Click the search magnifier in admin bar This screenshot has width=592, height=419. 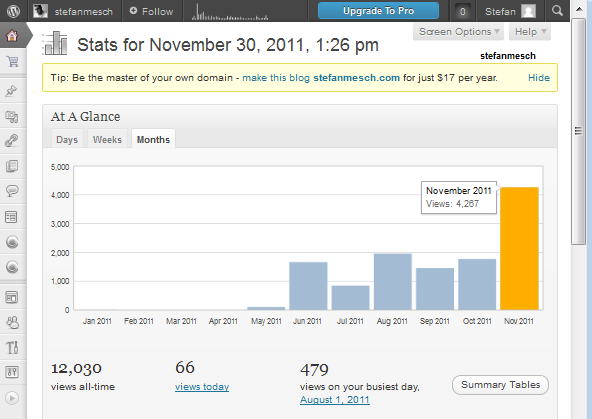pos(557,11)
